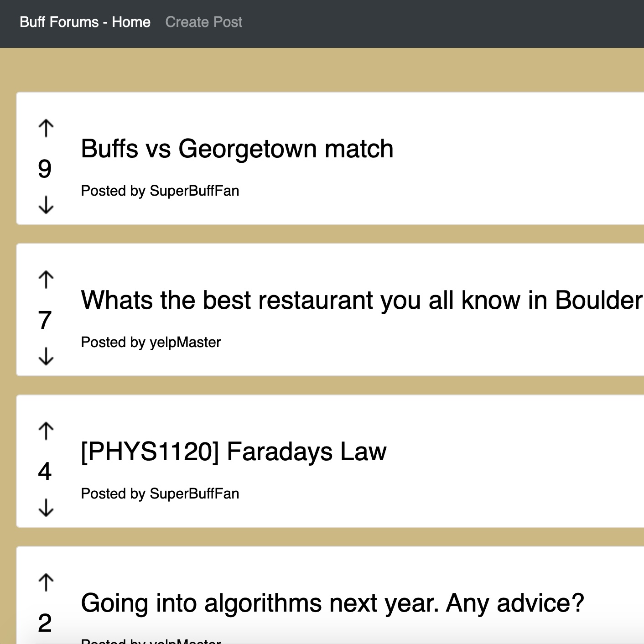
Task: Click the vote count 7 on restaurant post
Action: point(45,320)
